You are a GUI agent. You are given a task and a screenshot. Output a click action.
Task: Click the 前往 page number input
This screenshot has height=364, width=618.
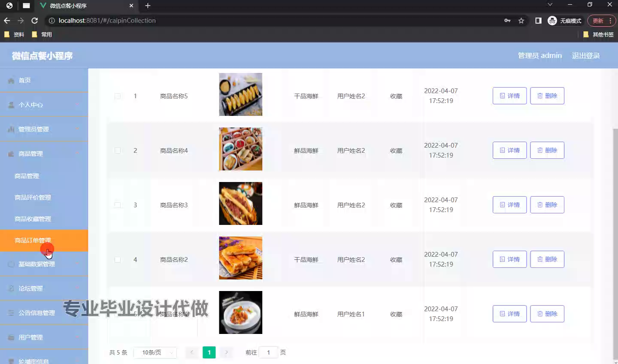(x=269, y=352)
